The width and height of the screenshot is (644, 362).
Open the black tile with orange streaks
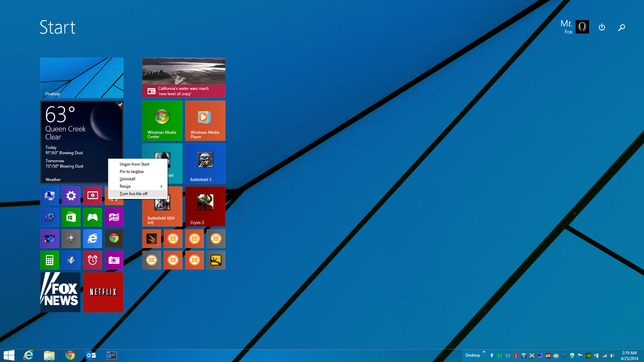coord(152,239)
